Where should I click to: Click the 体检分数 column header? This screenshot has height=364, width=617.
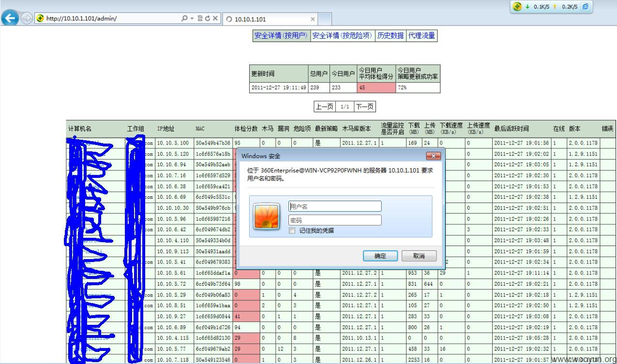pyautogui.click(x=246, y=129)
